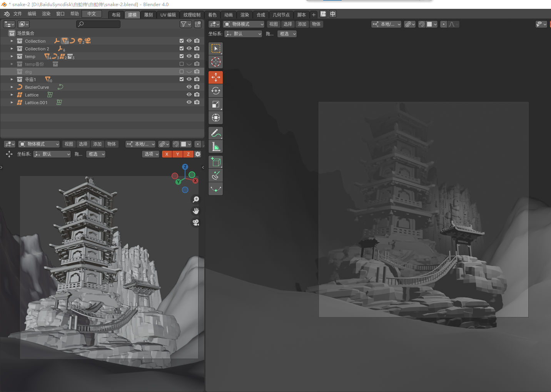Viewport: 551px width, 392px height.
Task: Open 物体模式 mode dropdown in right viewport
Action: pos(244,24)
